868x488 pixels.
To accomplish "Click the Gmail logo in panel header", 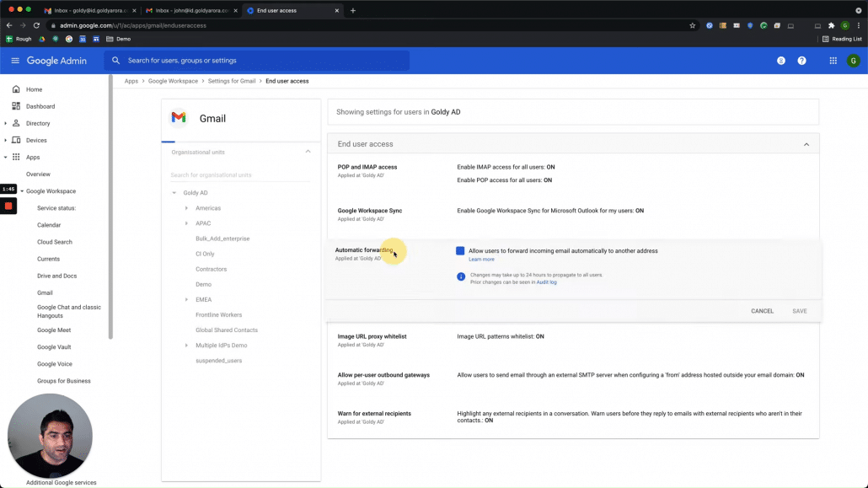I will tap(179, 117).
